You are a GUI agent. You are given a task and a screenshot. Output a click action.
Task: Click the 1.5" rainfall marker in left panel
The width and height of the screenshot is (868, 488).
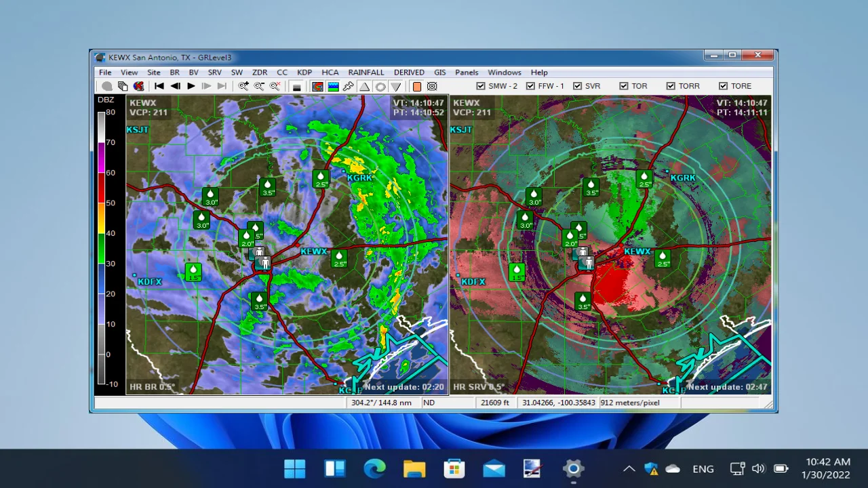click(193, 272)
